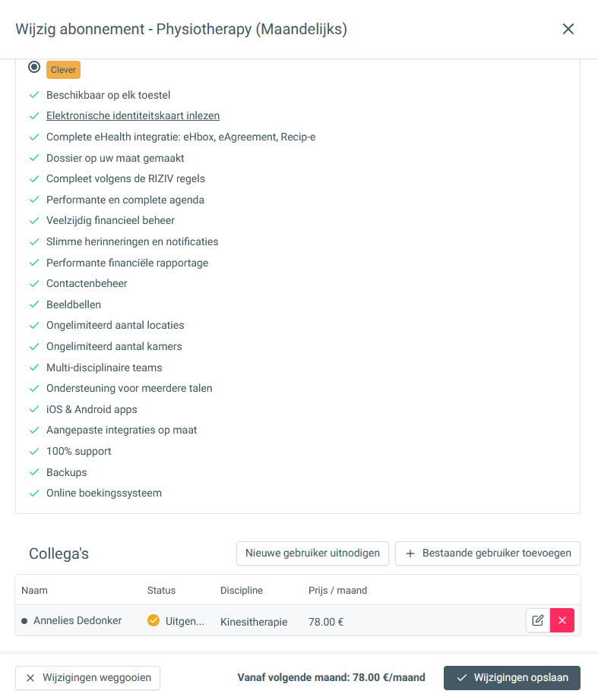Click the checkmark beside Contactenbeheer
The image size is (598, 700).
coord(33,284)
